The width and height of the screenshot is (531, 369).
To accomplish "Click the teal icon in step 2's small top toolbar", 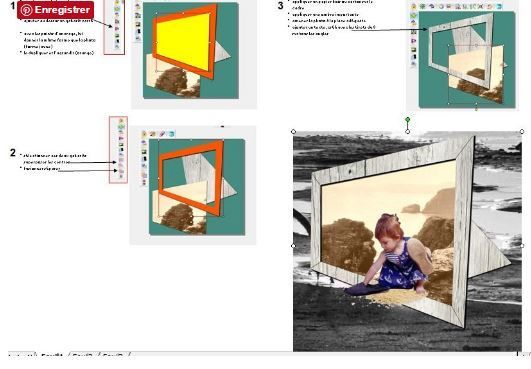I will (171, 134).
